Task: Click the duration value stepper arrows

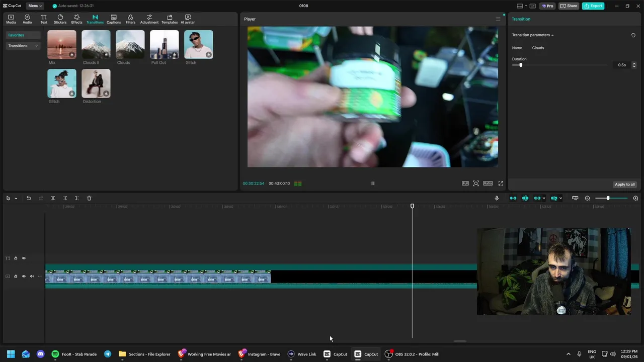Action: 634,65
